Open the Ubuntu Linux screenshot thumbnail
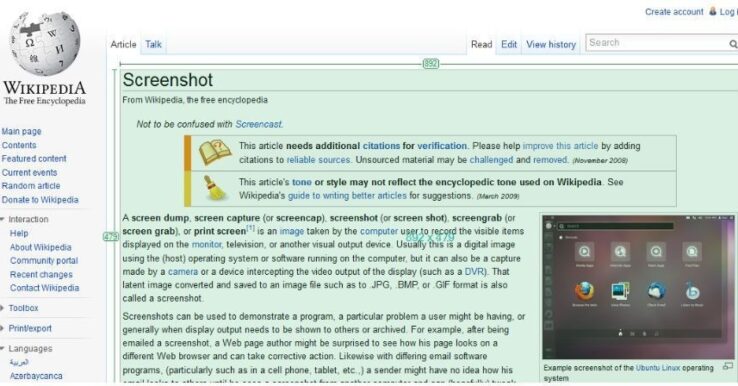738x386 pixels. (638, 287)
